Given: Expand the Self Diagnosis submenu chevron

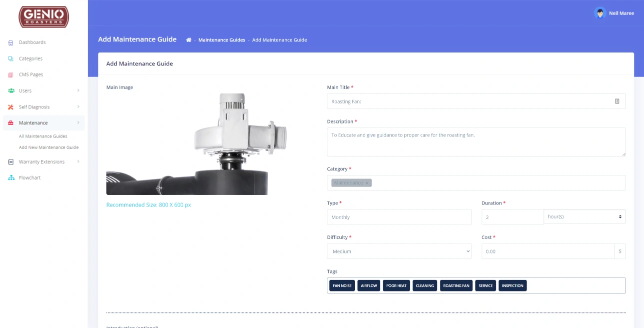Looking at the screenshot, I should point(78,106).
